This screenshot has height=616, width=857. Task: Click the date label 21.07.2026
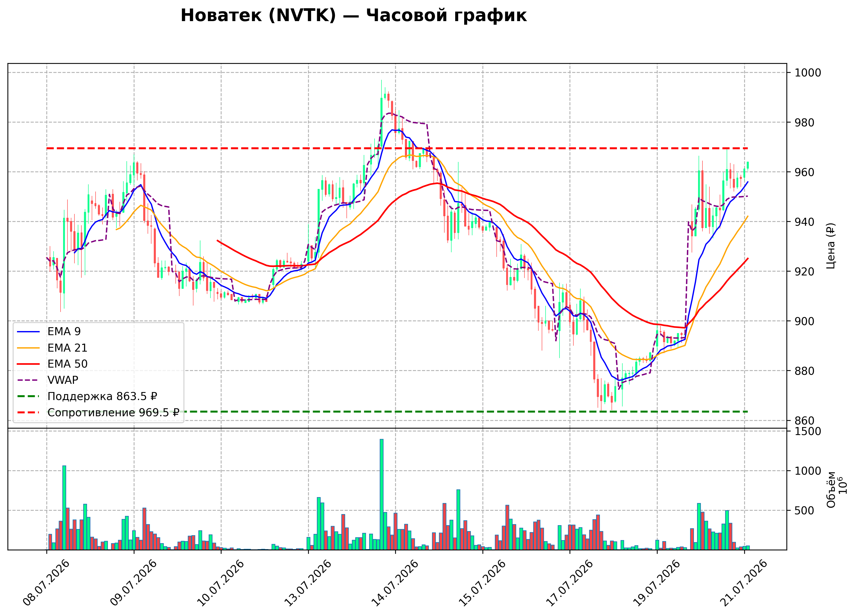(x=744, y=583)
